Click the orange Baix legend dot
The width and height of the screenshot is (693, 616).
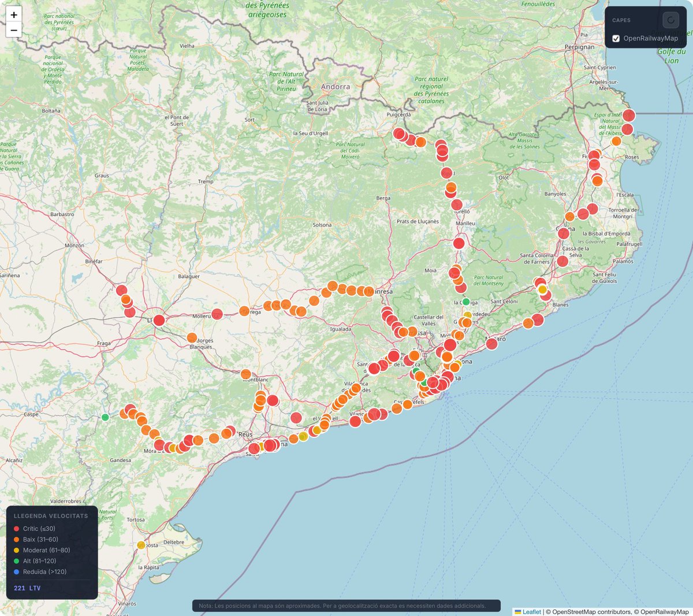(17, 540)
